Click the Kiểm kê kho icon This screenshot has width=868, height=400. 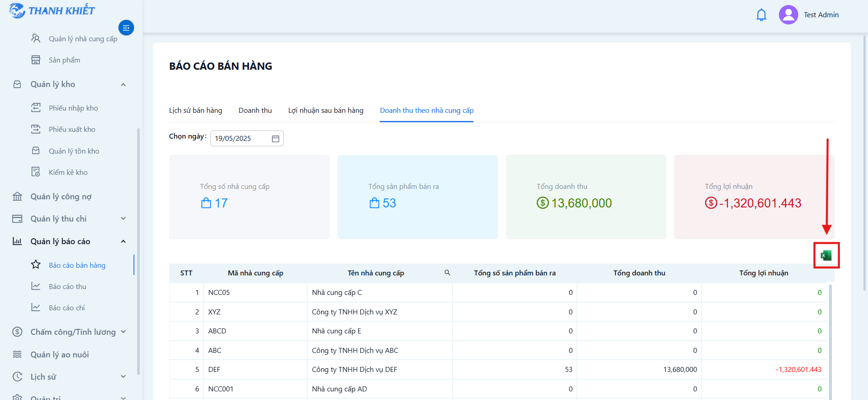(x=36, y=172)
